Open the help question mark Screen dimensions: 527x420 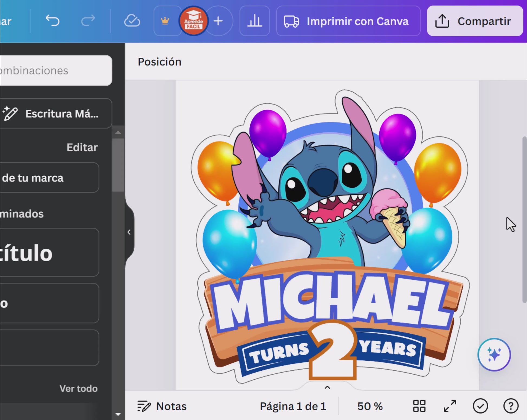(x=510, y=406)
